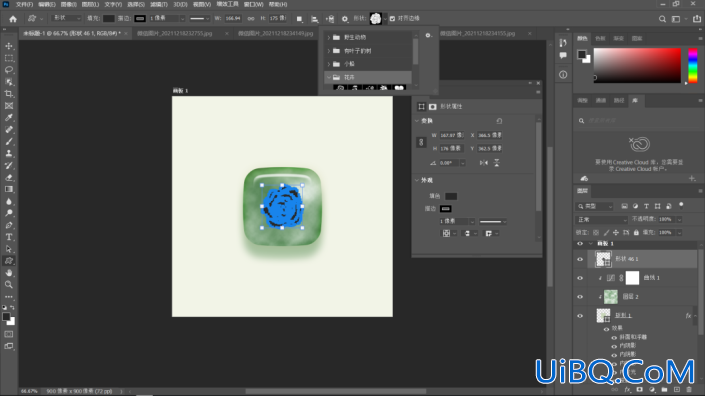Collapse the 花卉 shape folder
Screen dimensions: 705x396
[x=329, y=78]
